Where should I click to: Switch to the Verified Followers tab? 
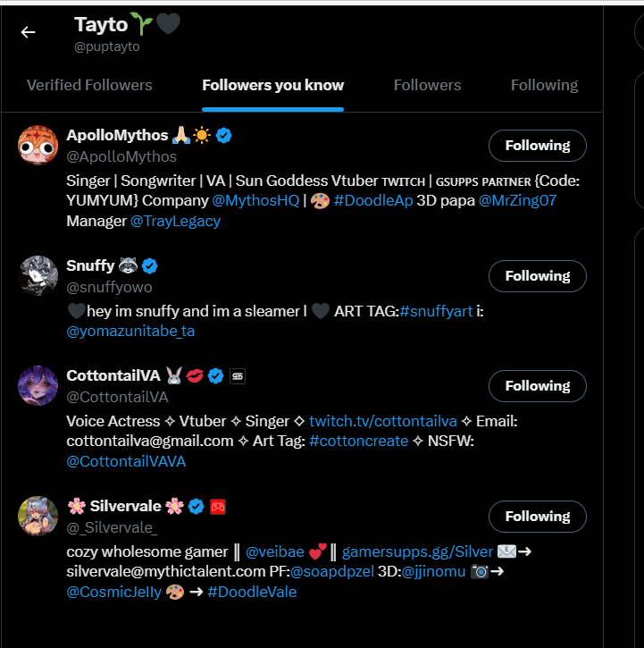coord(89,86)
